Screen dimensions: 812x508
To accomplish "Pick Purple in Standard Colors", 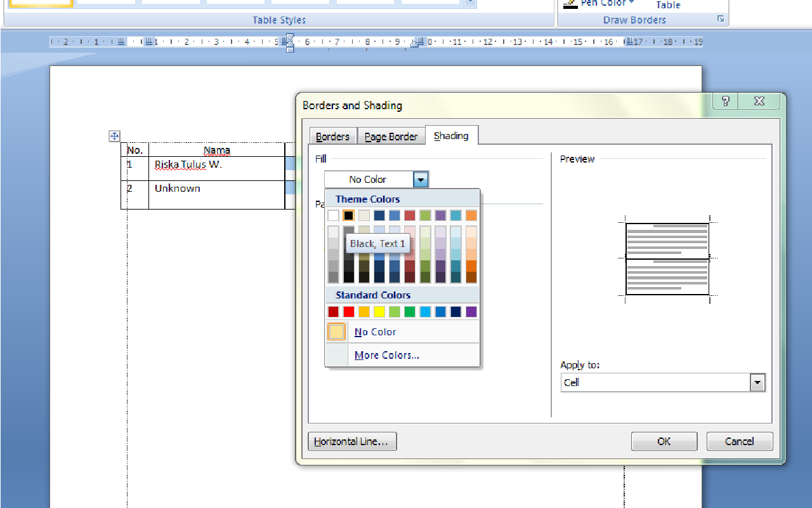I will [x=471, y=312].
